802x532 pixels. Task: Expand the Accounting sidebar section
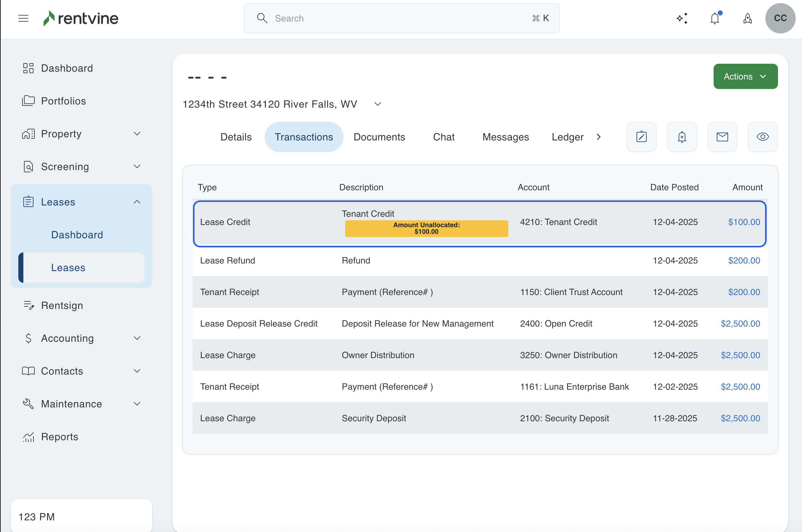coord(137,338)
